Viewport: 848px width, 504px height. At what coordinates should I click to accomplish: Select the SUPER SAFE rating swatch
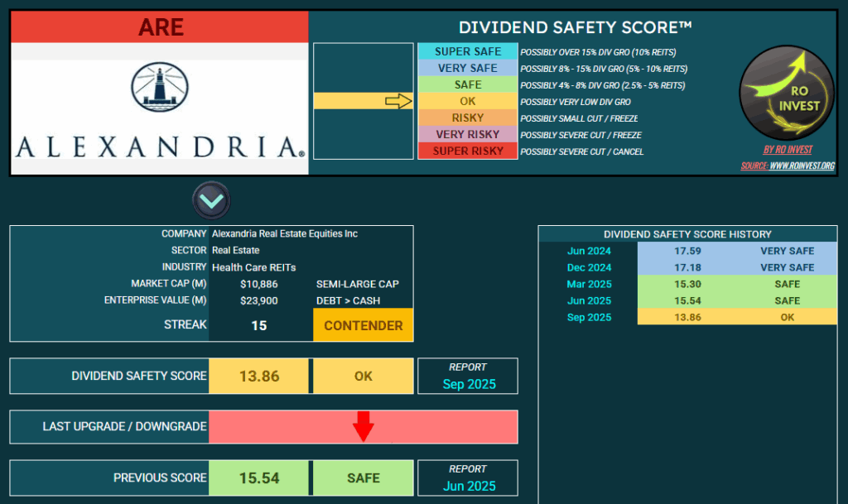[467, 51]
